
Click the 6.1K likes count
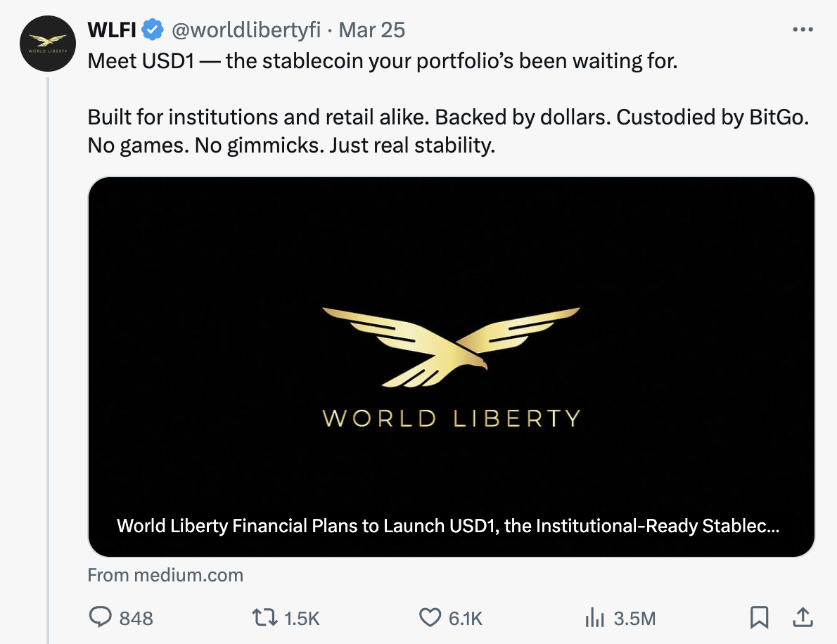click(464, 618)
